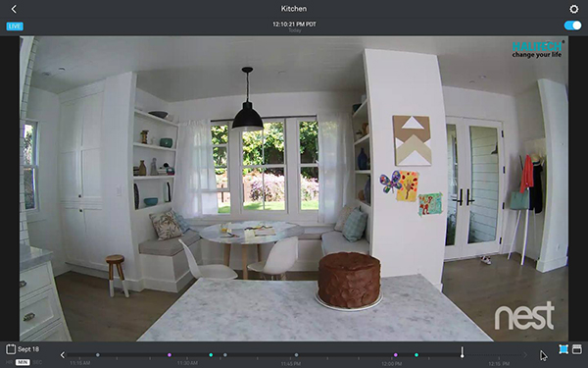Image resolution: width=588 pixels, height=368 pixels.
Task: Click the 11:30 AM timeline label
Action: click(x=187, y=363)
